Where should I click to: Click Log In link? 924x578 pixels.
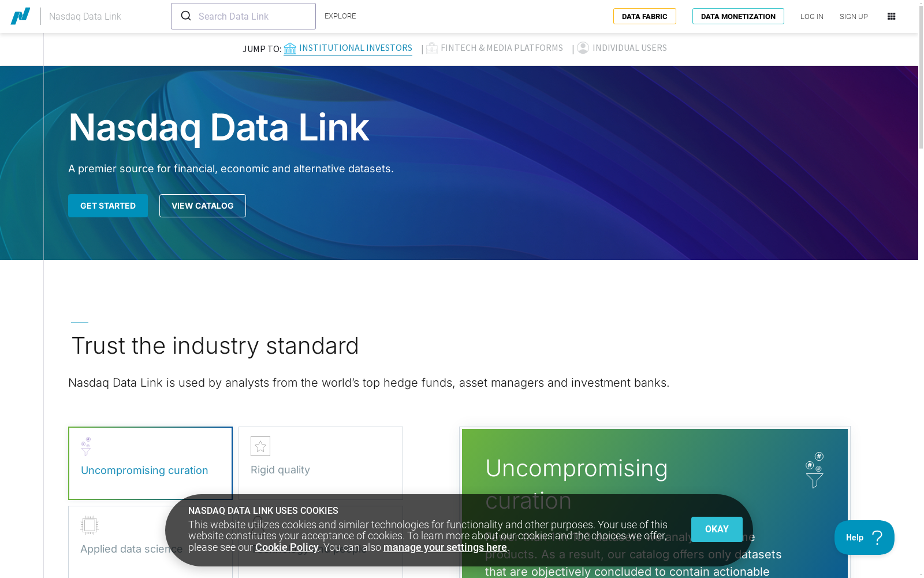[812, 17]
